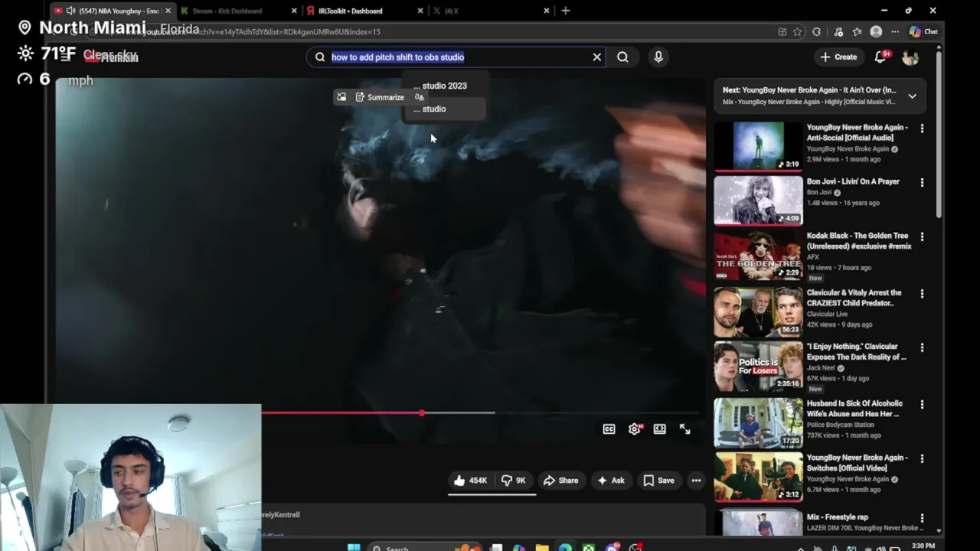Click the split screen icon in address bar
The height and width of the screenshot is (551, 980).
coord(782,32)
